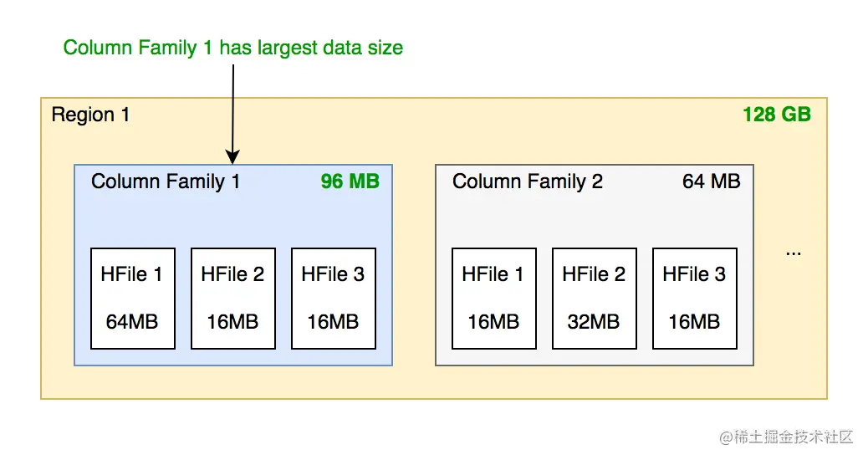Click the ellipsis right of Column Family 2
868x460 pixels.
(x=794, y=253)
